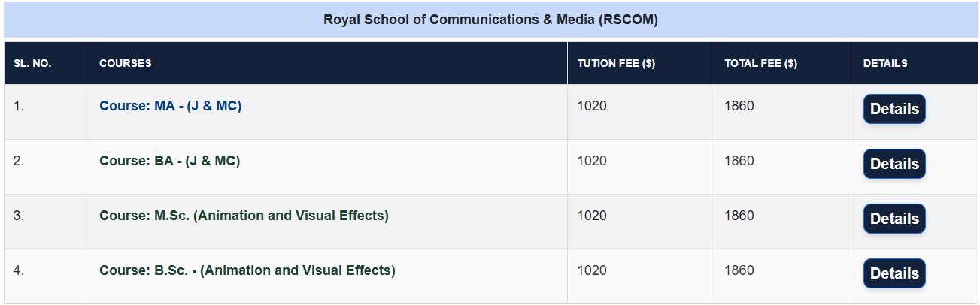Open the B.Sc. Animation and Visual Effects link
980x305 pixels.
click(x=247, y=271)
